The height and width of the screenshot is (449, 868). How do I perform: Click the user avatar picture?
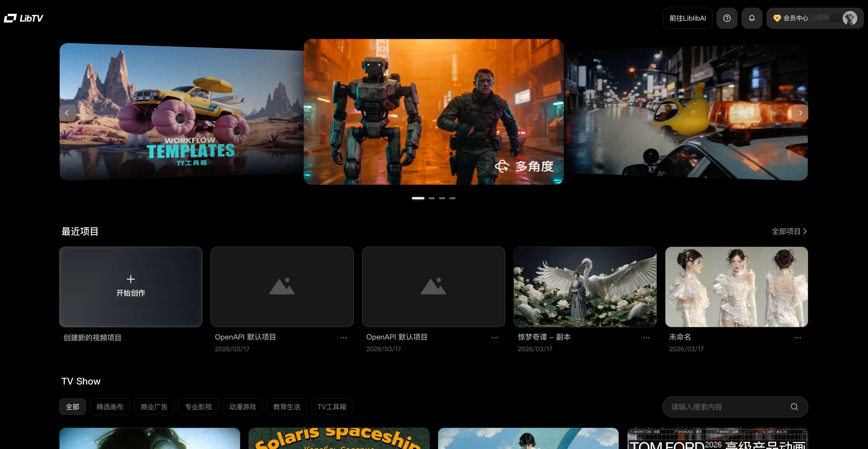click(850, 18)
